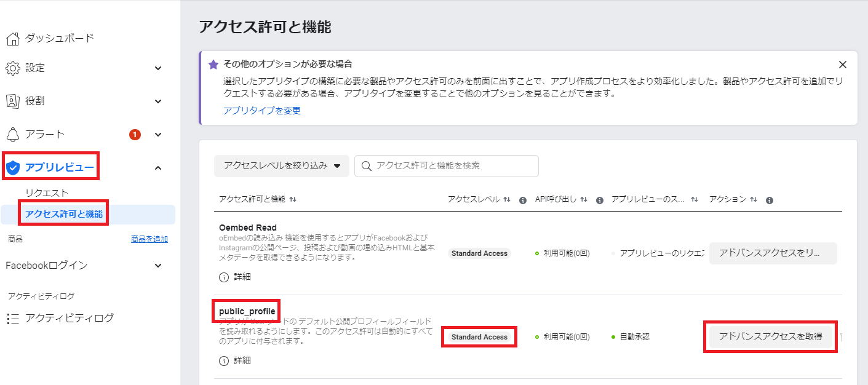
Task: Click the 詳細 info icon for Oembed Read
Action: 224,277
